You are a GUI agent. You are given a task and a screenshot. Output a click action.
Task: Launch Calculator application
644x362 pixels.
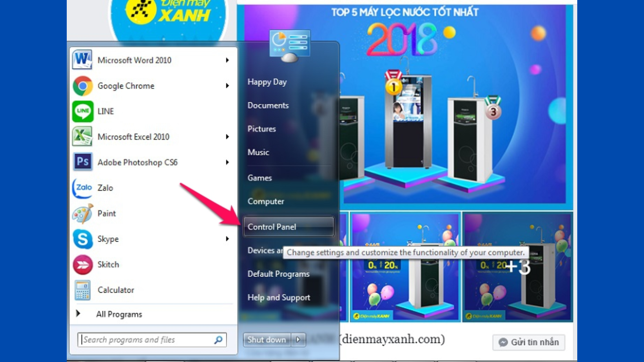(115, 290)
